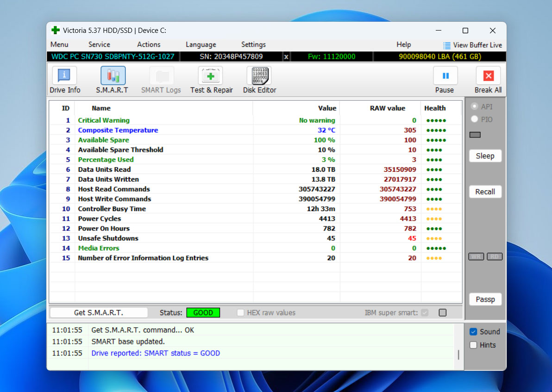Disable the Sound checkbox
The height and width of the screenshot is (392, 552).
click(473, 331)
